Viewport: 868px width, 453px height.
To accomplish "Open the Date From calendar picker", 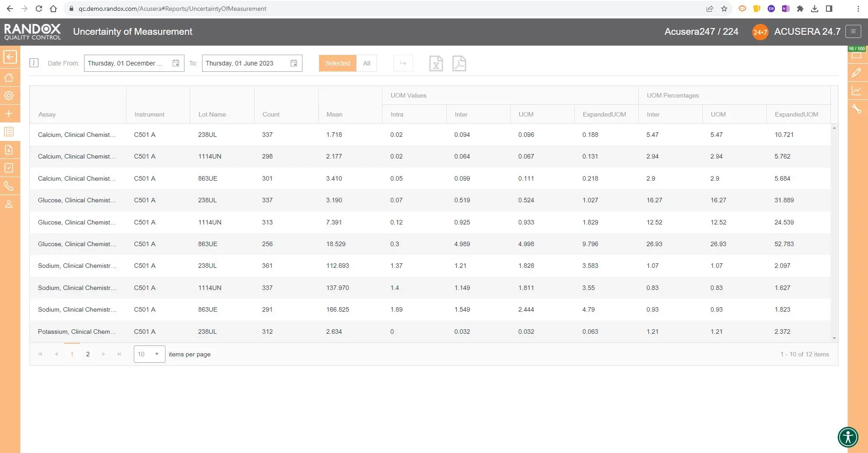I will coord(176,63).
